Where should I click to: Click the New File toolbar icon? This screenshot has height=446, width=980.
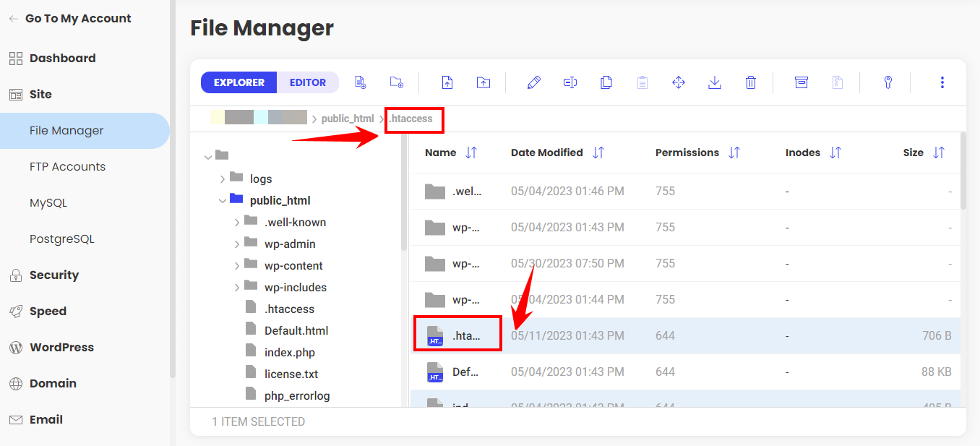(360, 82)
